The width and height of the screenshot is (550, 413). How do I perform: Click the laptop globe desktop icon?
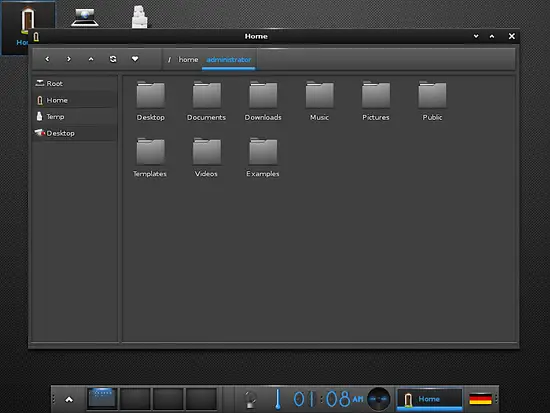85,17
